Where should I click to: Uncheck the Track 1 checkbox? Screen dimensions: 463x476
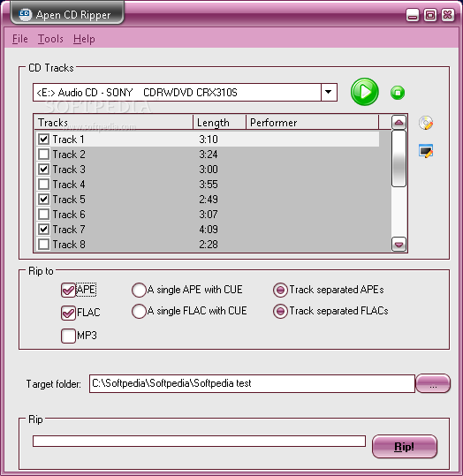click(x=44, y=140)
